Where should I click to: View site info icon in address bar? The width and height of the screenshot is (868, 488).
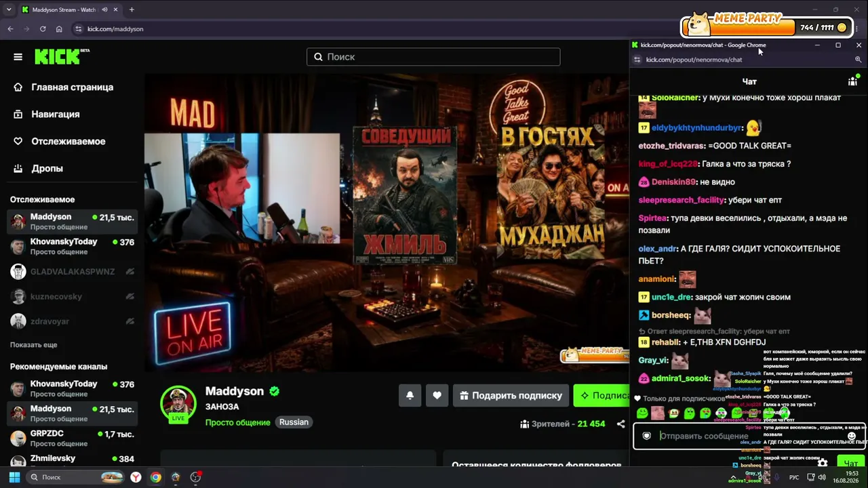coord(79,29)
